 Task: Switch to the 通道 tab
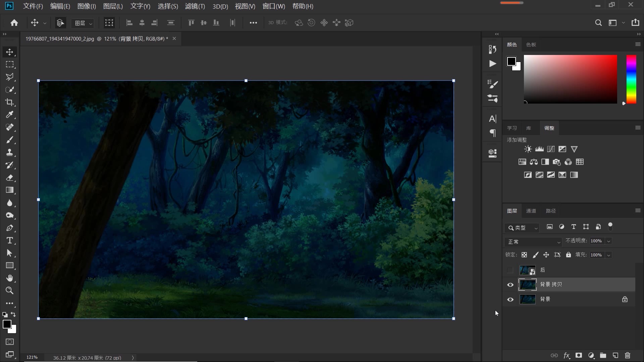(x=531, y=211)
